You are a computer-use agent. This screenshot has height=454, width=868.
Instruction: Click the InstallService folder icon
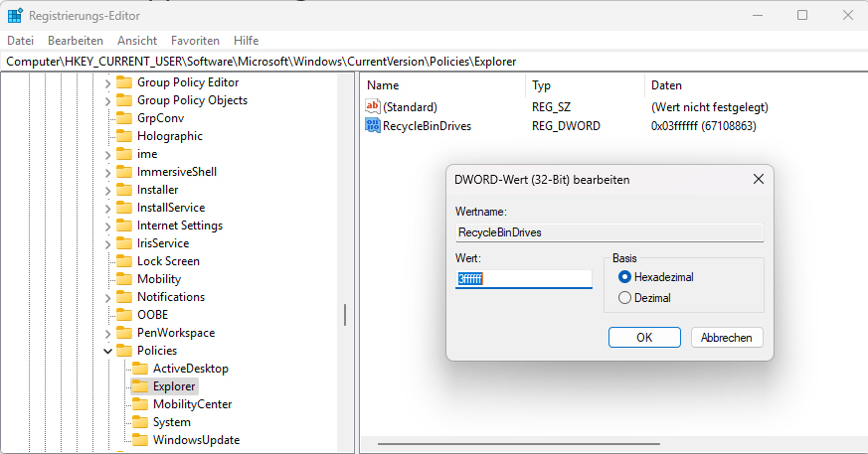[124, 208]
